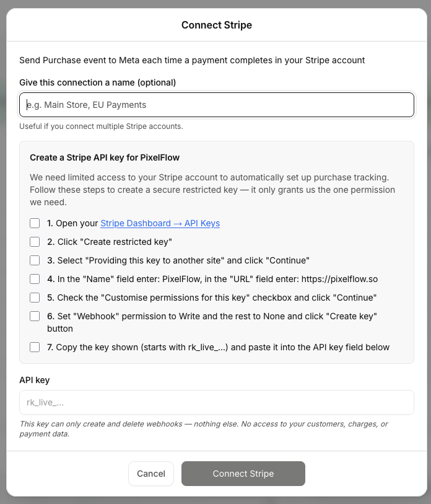Click the limited access explanation paragraph
Viewport: 431px width, 504px height.
point(215,190)
